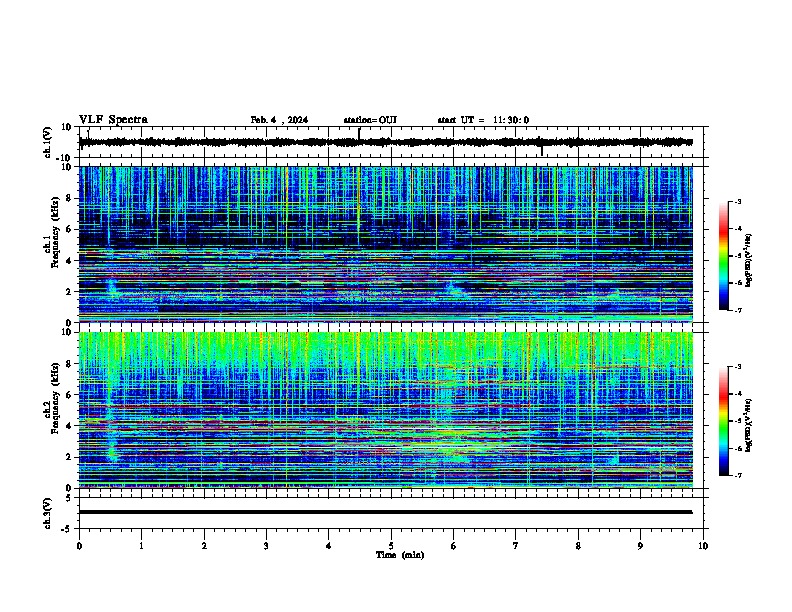Click time axis tick label "1"
The height and width of the screenshot is (612, 792).
141,546
